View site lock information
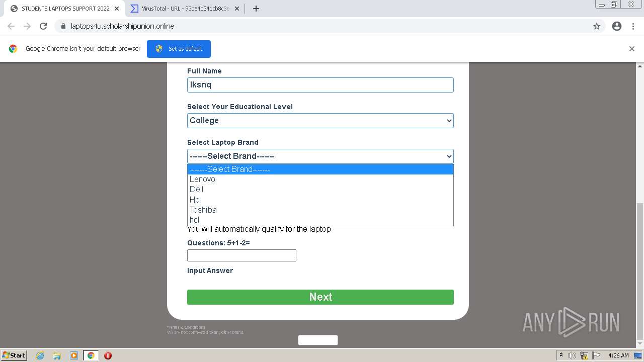Image resolution: width=644 pixels, height=362 pixels. [x=63, y=26]
